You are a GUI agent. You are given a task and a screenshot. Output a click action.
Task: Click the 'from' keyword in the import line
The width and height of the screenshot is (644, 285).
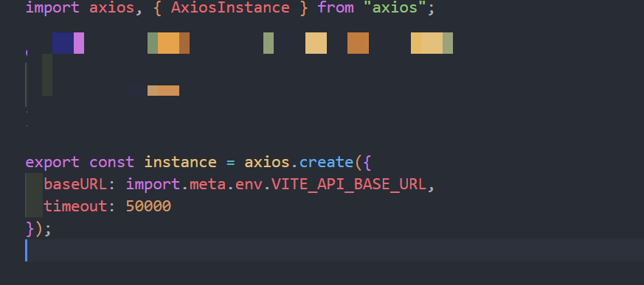point(336,8)
